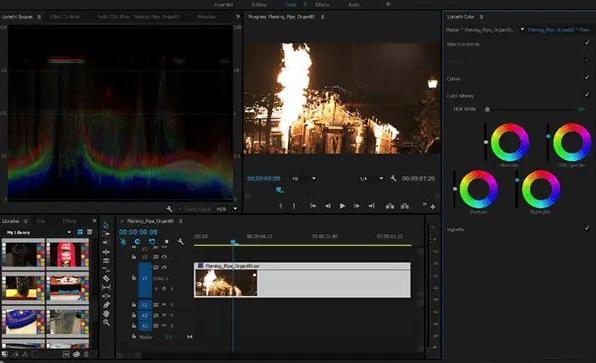This screenshot has width=596, height=363.
Task: Go to previous keyframe on Video 1 track
Action: pyautogui.click(x=156, y=288)
